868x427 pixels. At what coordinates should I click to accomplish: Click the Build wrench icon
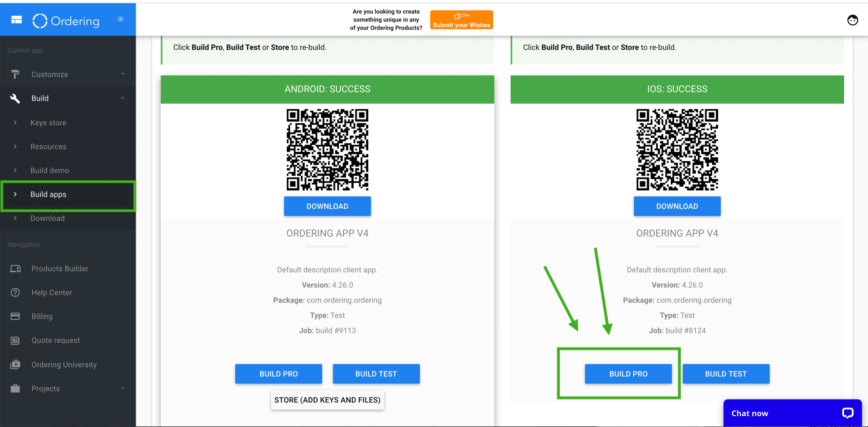pos(15,98)
